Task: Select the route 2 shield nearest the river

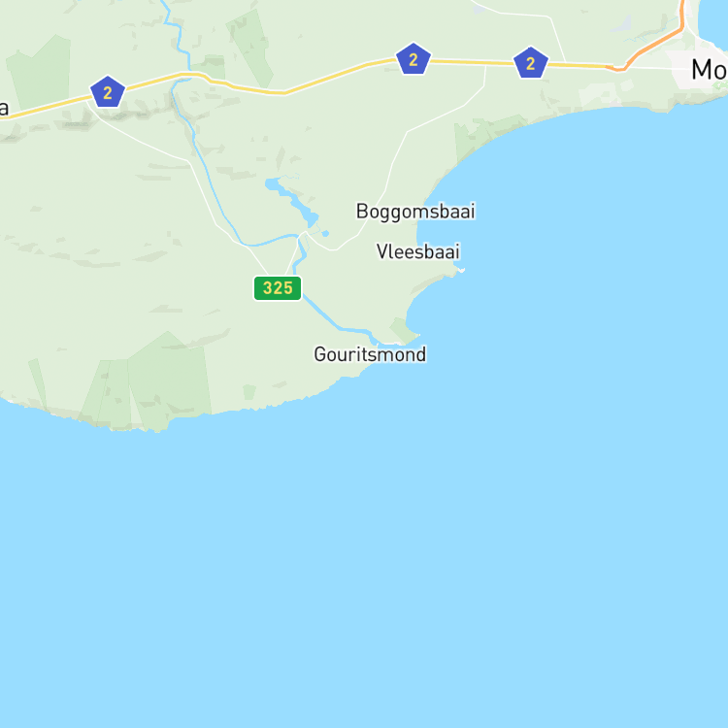Action: point(108,92)
